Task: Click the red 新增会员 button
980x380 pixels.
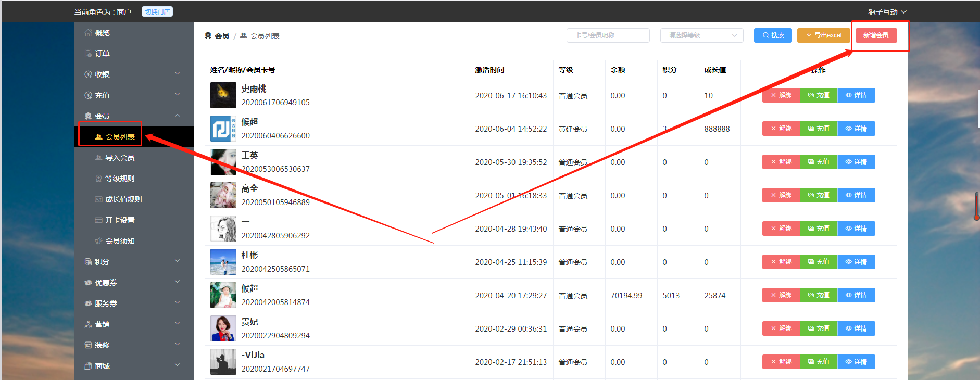Action: tap(876, 35)
